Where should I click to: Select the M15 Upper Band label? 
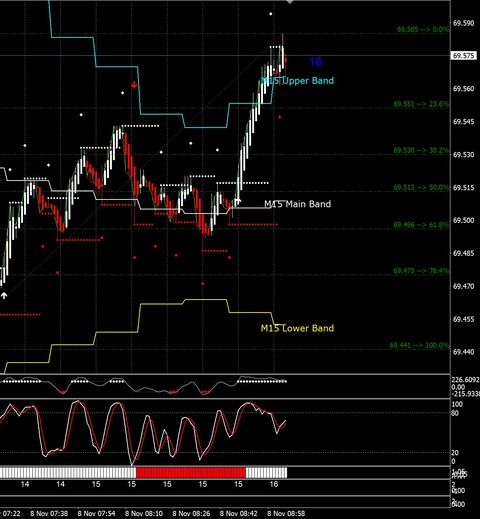pos(297,81)
